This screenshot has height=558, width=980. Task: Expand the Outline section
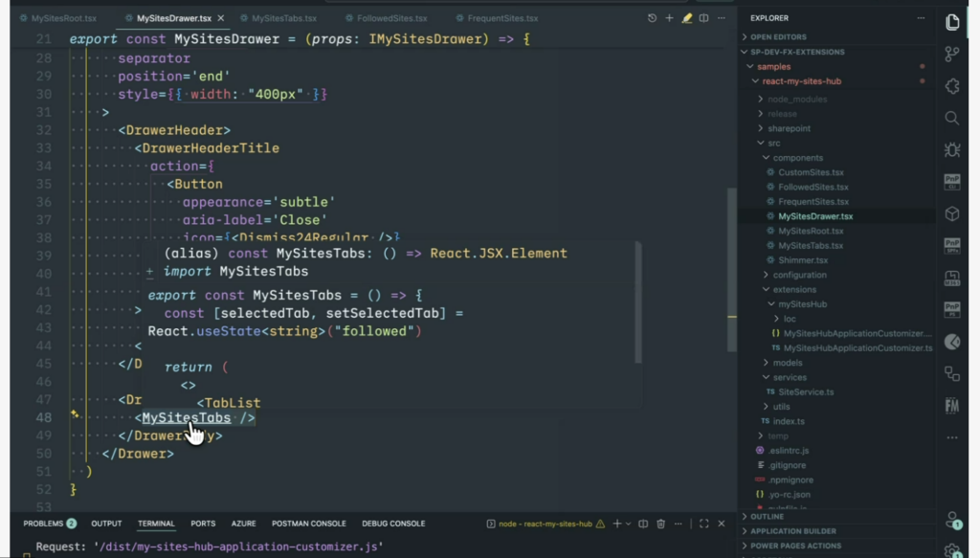coord(767,517)
